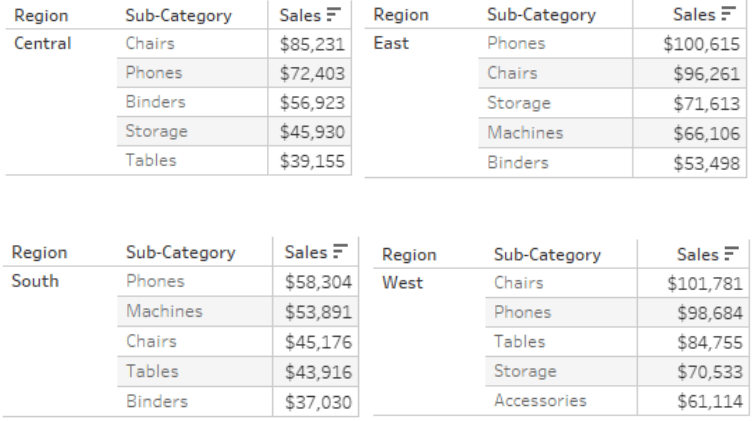Select Accessories in the West table
754x421 pixels.
(x=540, y=400)
